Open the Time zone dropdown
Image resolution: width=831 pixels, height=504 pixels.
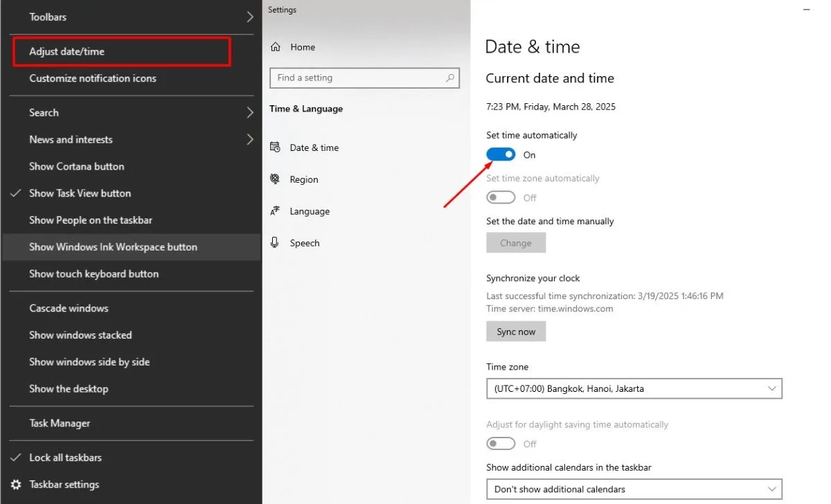(x=634, y=389)
